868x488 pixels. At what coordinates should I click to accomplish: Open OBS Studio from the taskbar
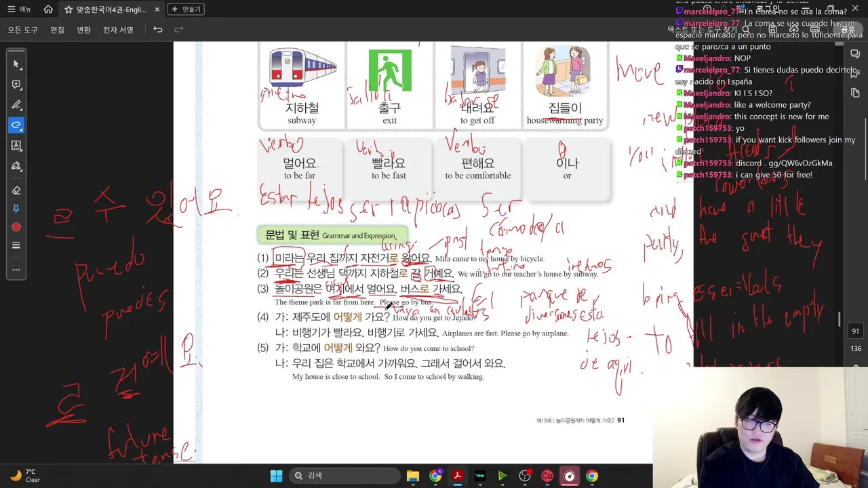pos(525,476)
